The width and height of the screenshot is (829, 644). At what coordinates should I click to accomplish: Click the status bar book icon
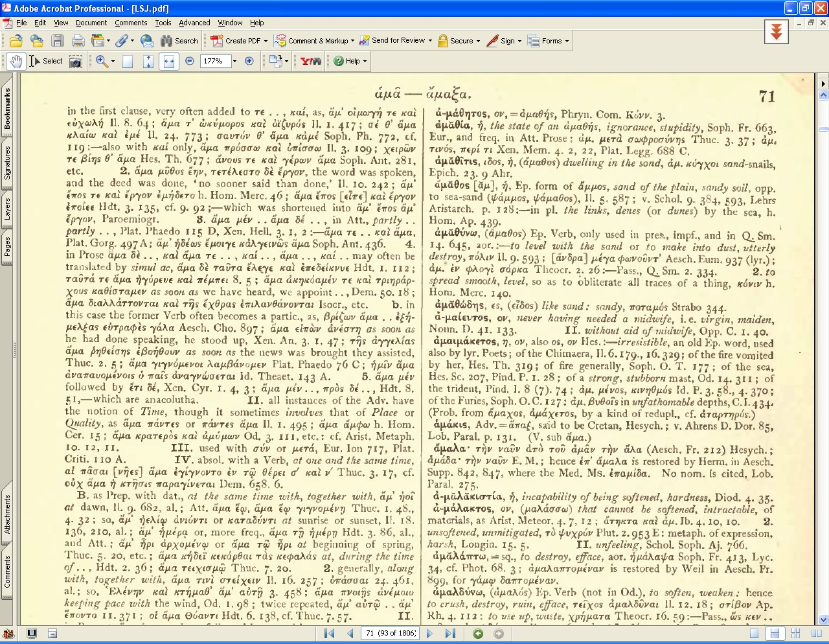(8, 634)
